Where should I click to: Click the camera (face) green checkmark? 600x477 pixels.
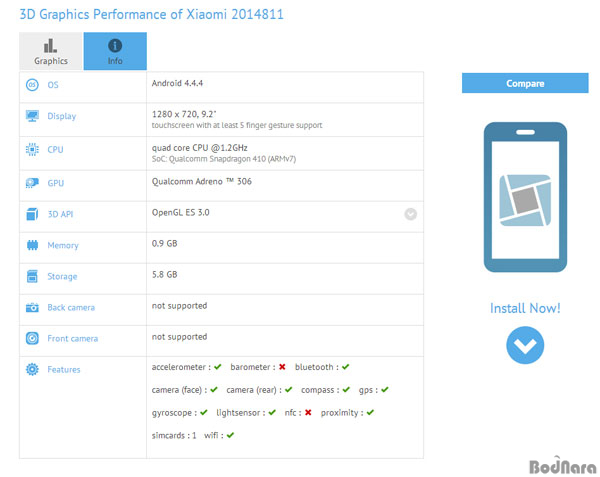(214, 390)
